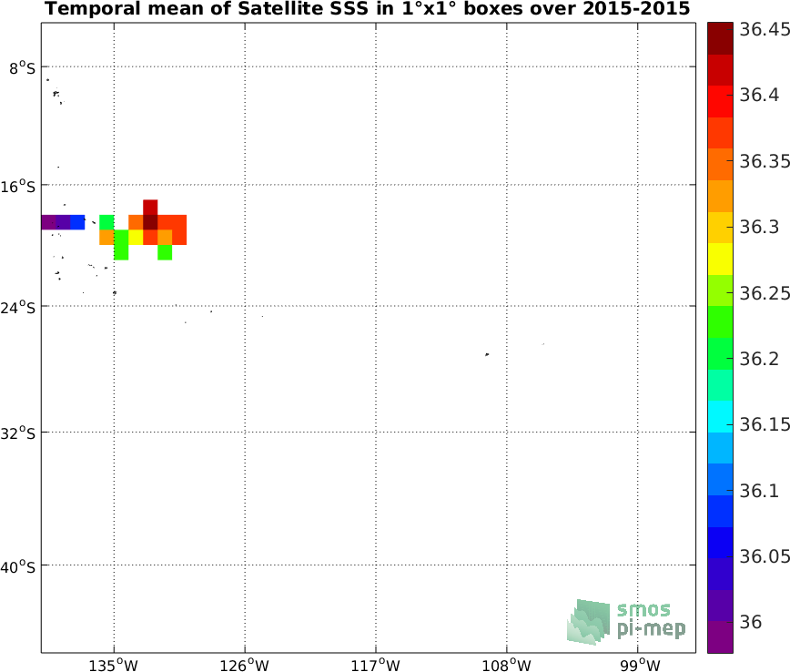Click the 24°S latitude label
Screen dimensions: 790x672
18,308
